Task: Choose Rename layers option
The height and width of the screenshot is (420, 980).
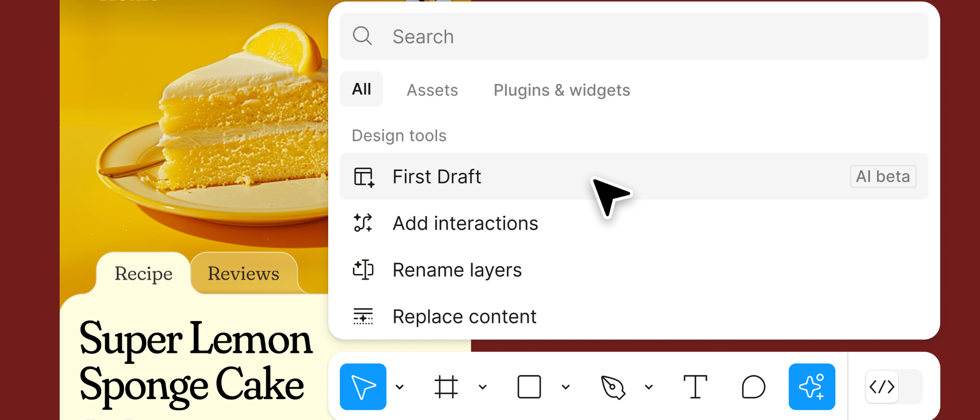Action: coord(634,270)
